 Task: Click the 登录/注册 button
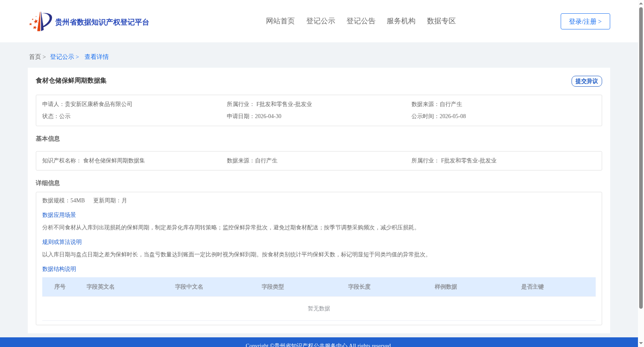pyautogui.click(x=585, y=21)
